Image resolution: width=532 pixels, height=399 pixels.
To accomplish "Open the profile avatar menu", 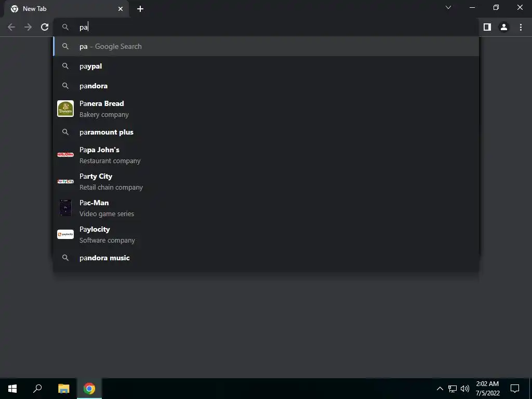I will click(504, 27).
